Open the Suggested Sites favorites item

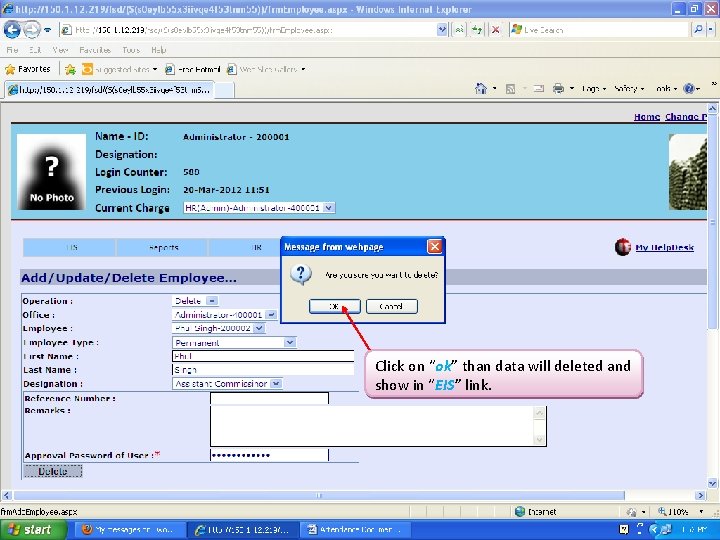[119, 69]
